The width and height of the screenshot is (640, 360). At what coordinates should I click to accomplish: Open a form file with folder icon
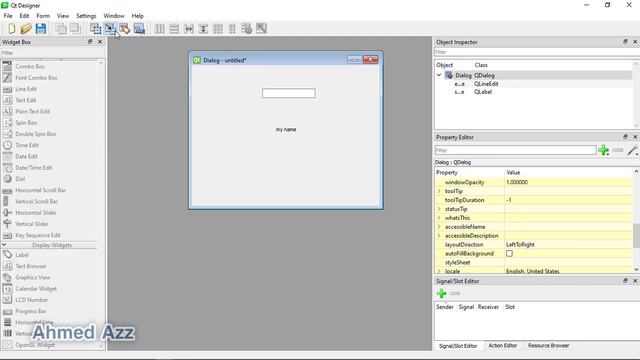26,29
